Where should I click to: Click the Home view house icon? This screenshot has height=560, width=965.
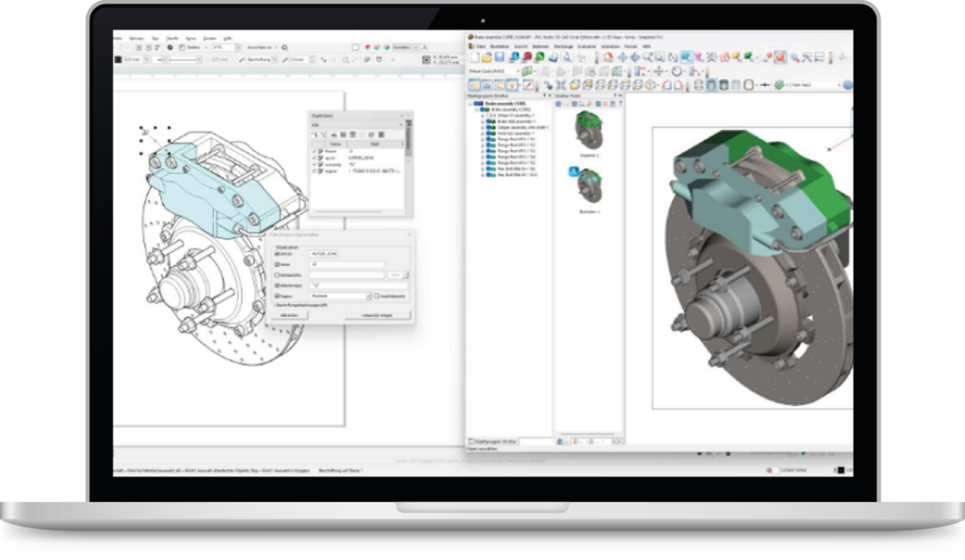[x=607, y=58]
